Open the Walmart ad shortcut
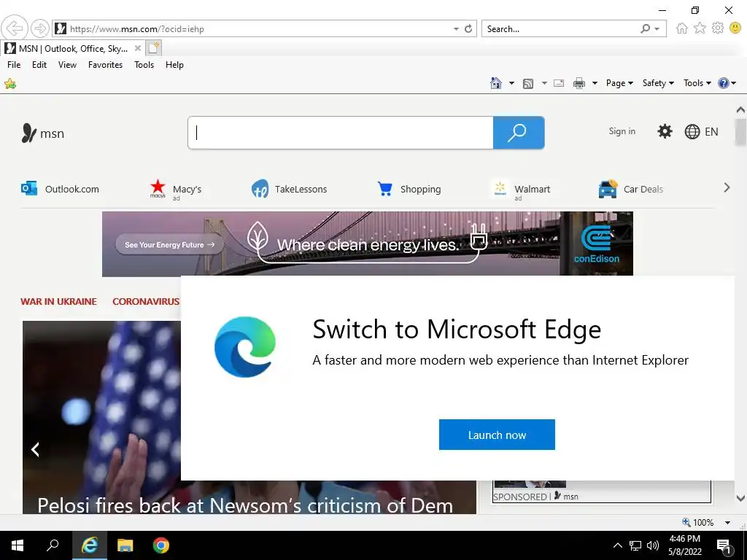The image size is (747, 560). point(522,190)
